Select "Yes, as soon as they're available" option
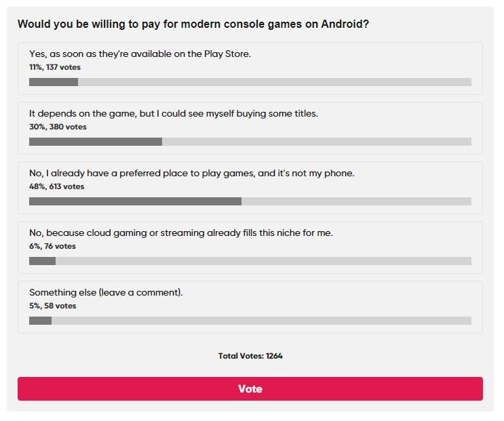 pos(140,54)
